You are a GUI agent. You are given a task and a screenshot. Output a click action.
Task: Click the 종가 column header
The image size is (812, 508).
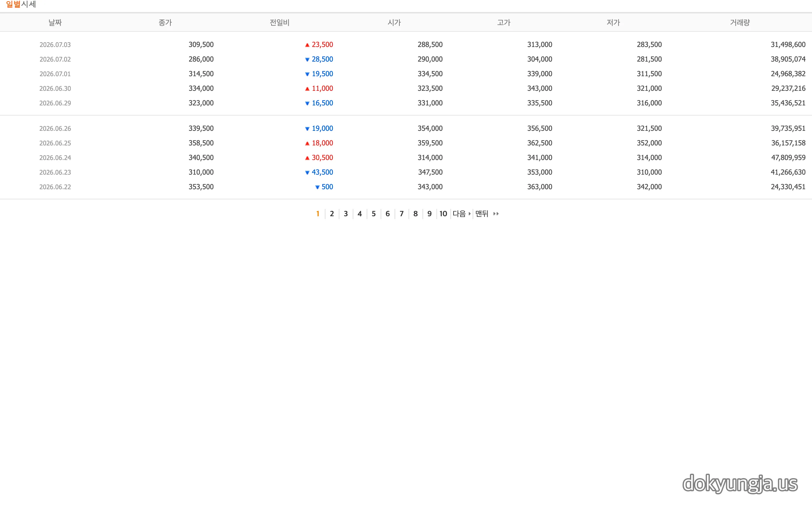pos(165,23)
